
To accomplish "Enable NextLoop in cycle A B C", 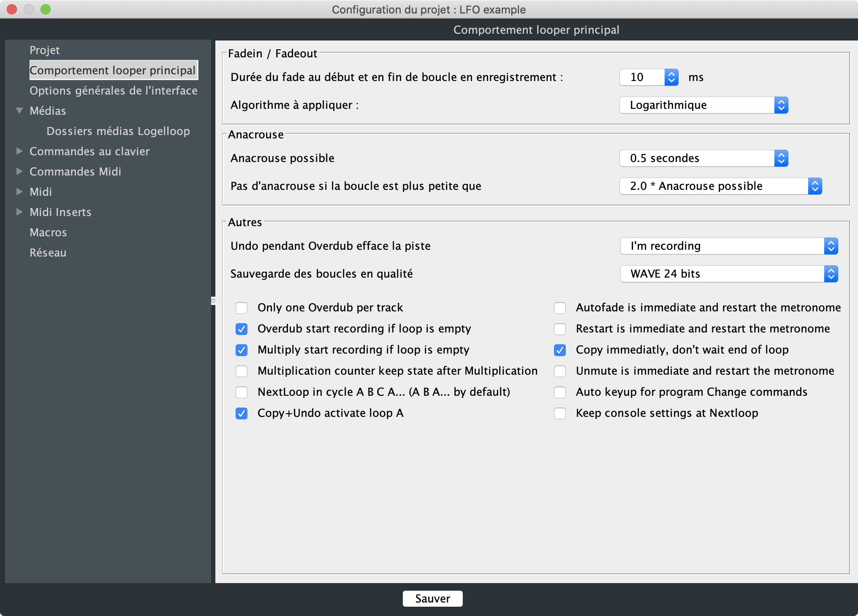I will click(242, 392).
